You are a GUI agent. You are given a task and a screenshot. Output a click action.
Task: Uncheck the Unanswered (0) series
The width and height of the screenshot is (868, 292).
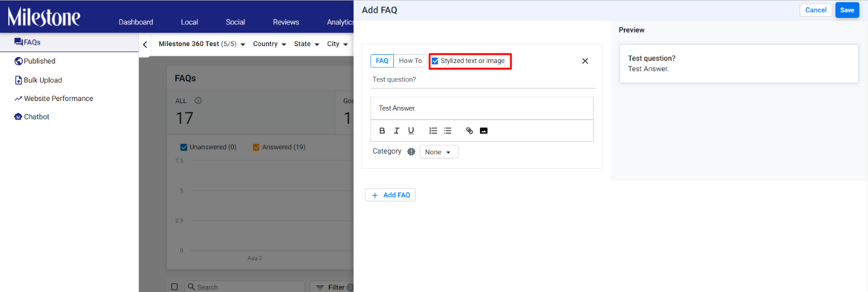(x=184, y=147)
